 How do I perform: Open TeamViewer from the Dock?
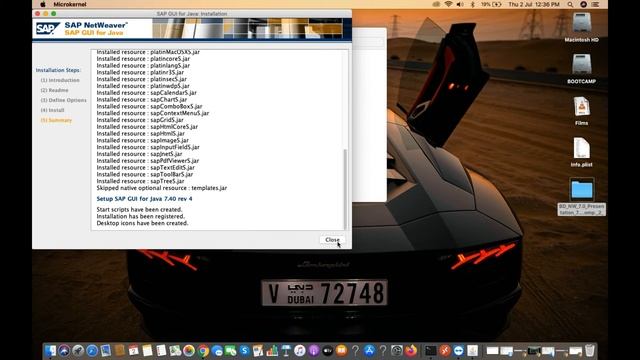(458, 351)
